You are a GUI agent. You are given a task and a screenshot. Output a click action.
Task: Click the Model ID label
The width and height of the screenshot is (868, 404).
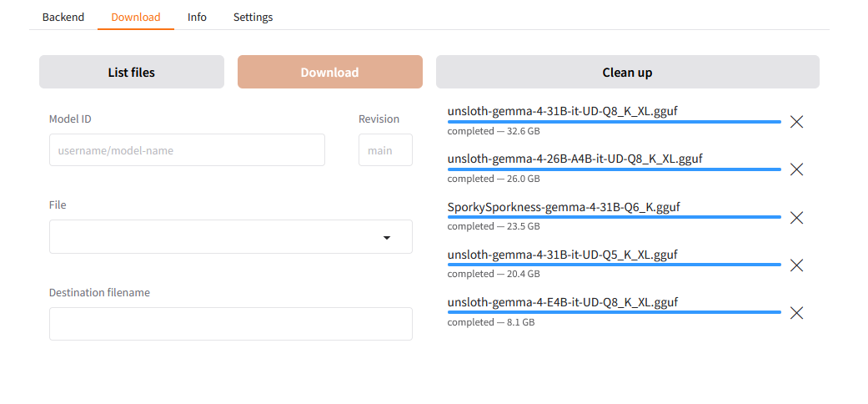[x=70, y=119]
